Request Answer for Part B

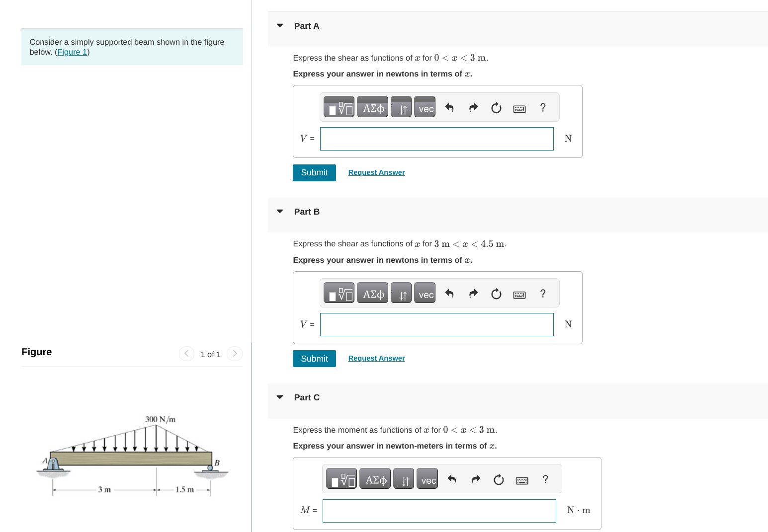376,358
